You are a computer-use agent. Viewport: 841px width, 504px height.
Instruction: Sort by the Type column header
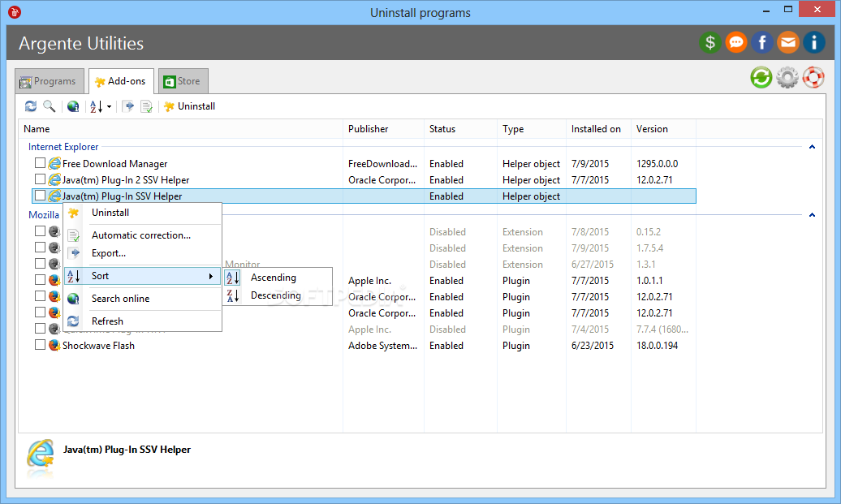coord(532,129)
